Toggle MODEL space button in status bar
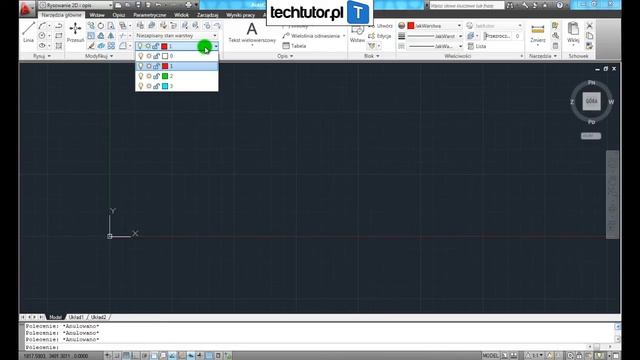 coord(490,356)
